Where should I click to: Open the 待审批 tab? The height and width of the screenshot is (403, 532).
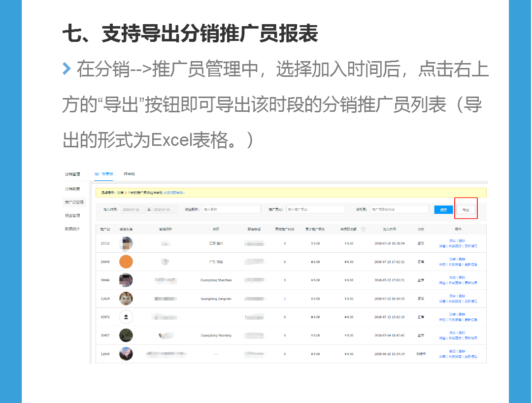129,174
